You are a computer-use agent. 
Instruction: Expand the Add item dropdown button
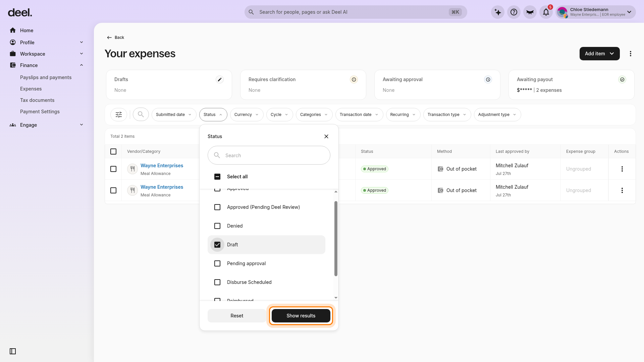pyautogui.click(x=599, y=54)
